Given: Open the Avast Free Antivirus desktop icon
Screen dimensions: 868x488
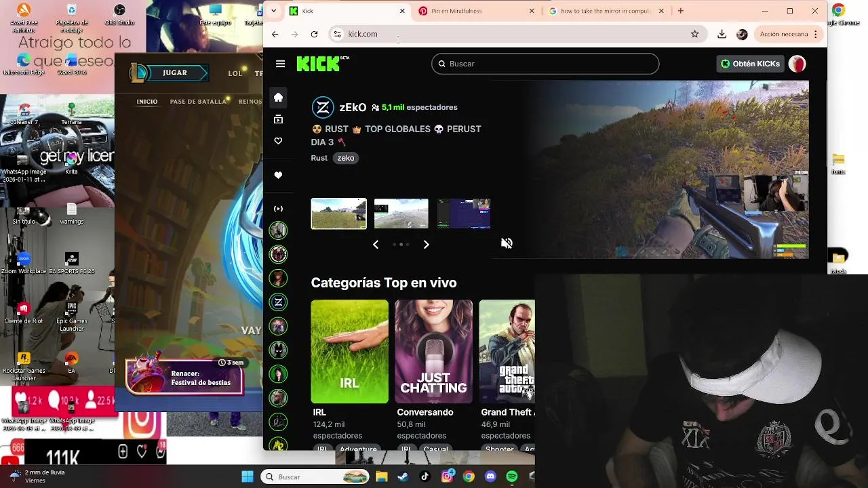Looking at the screenshot, I should pos(24,18).
